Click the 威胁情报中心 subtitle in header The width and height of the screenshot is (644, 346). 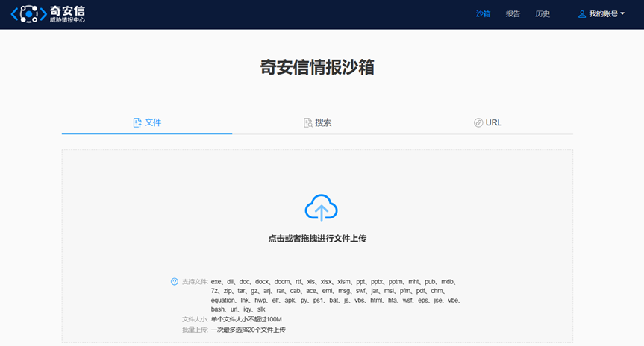pyautogui.click(x=67, y=19)
